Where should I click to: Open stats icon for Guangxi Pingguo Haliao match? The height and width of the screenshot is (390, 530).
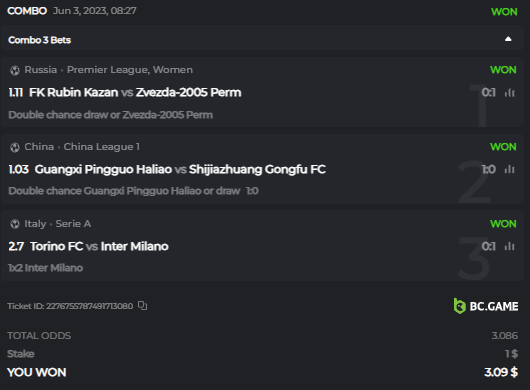509,169
